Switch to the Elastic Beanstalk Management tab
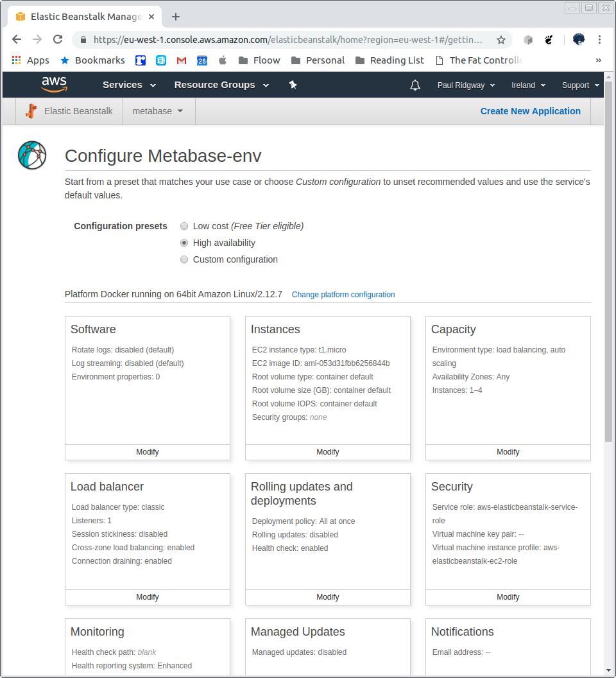This screenshot has width=616, height=678. click(85, 16)
